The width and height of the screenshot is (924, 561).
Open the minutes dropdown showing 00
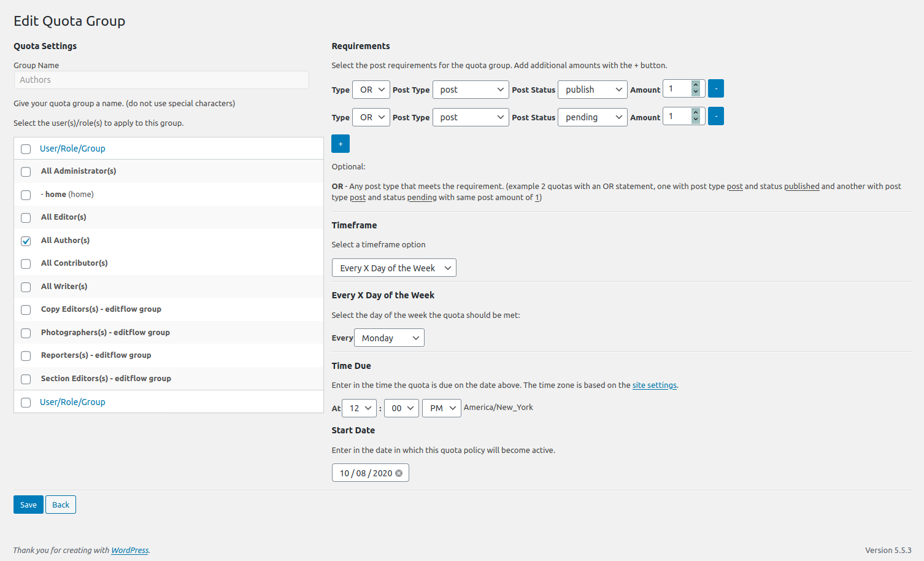[401, 408]
